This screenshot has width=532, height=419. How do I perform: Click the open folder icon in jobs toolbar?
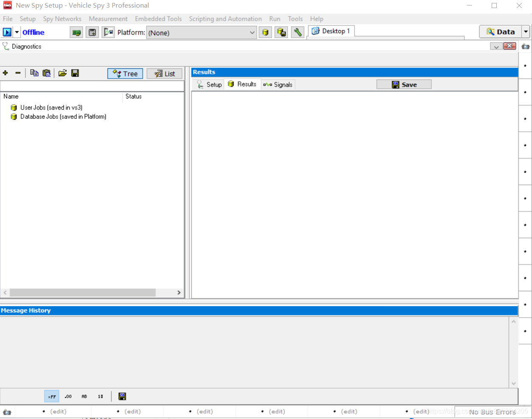click(62, 73)
